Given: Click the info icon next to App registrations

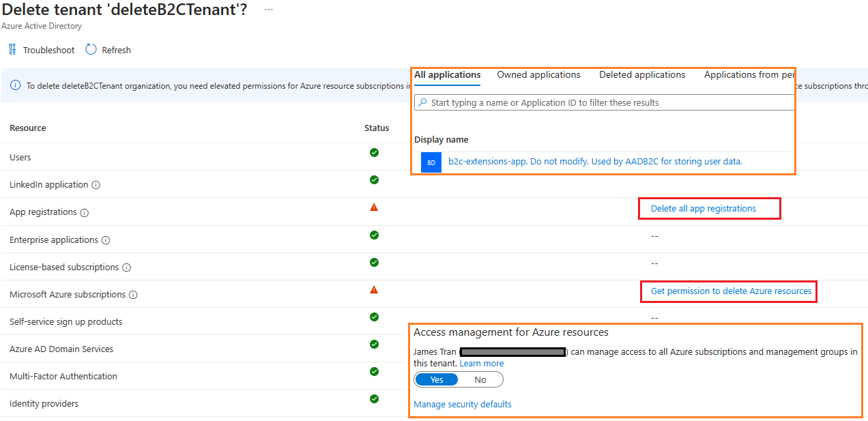Looking at the screenshot, I should (x=85, y=212).
